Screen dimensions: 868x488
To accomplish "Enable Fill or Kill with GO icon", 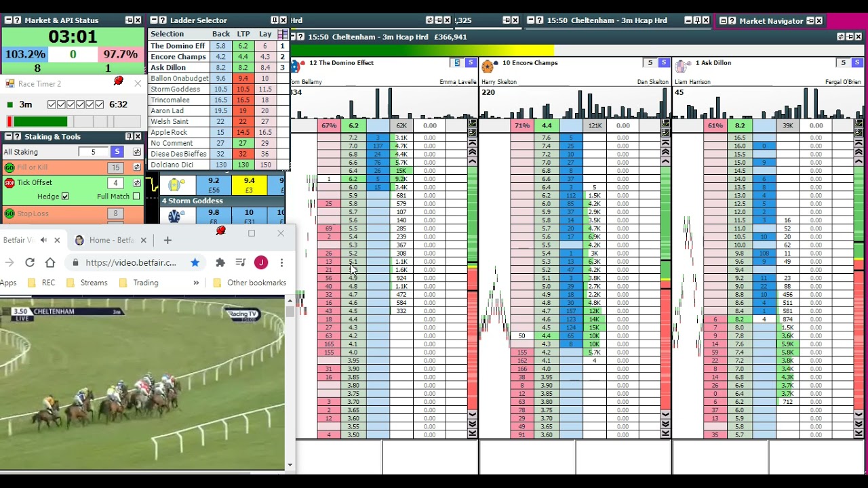I will 9,167.
